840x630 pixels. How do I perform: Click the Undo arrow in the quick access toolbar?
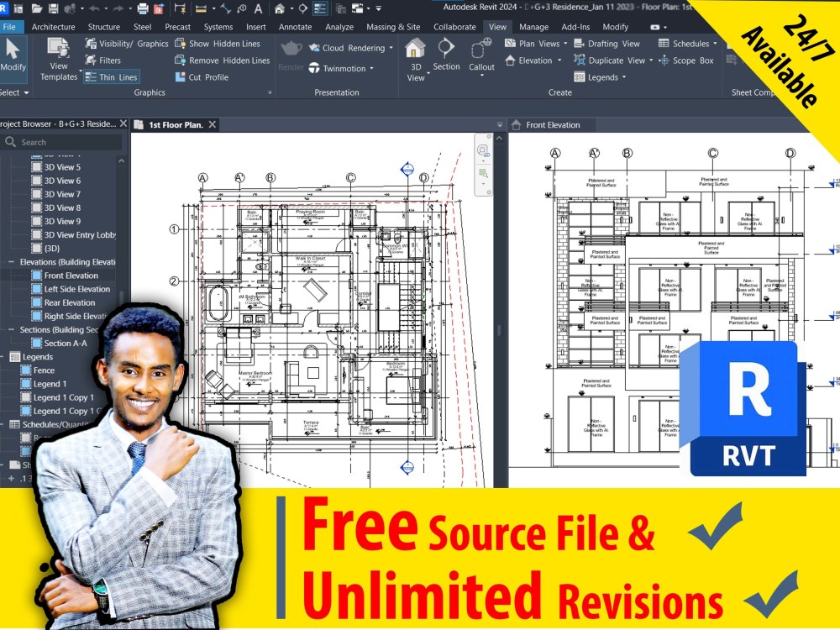[x=94, y=8]
